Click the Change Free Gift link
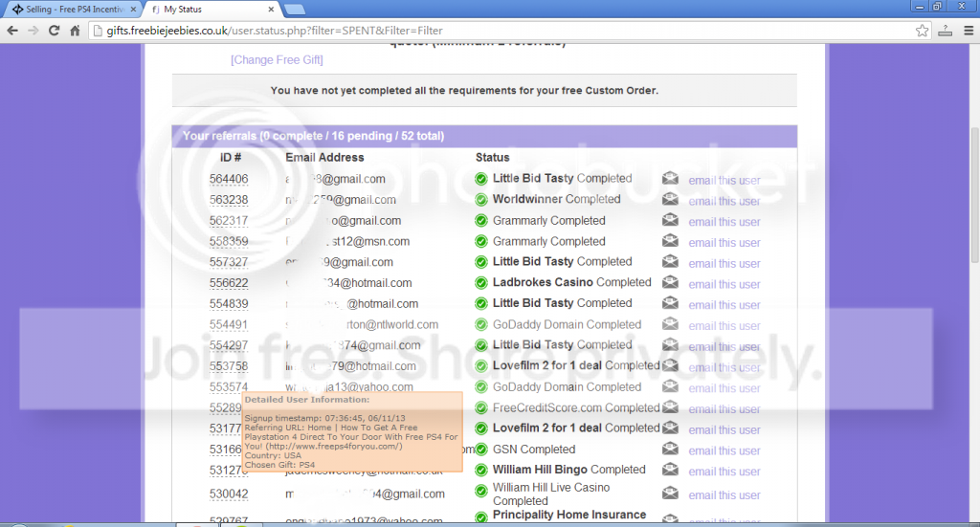 [277, 60]
